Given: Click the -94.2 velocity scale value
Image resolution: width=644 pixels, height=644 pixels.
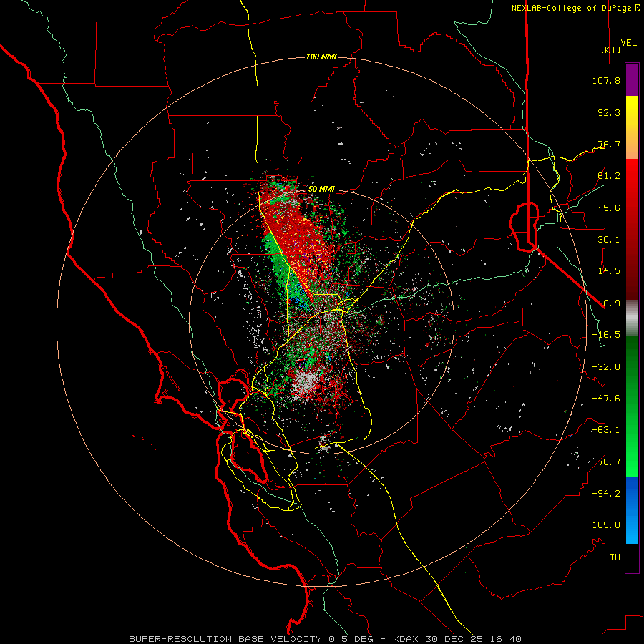Looking at the screenshot, I should tap(606, 494).
